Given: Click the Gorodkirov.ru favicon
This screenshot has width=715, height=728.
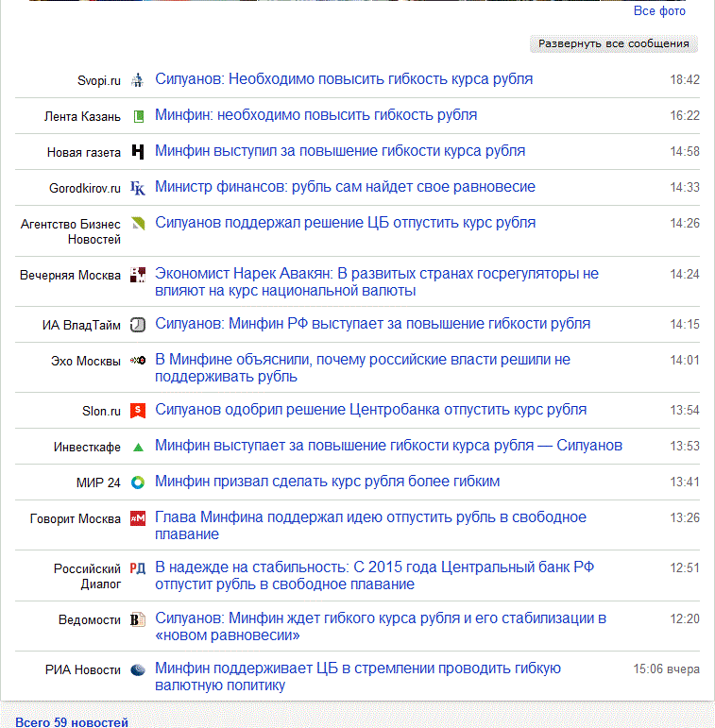Looking at the screenshot, I should pos(138,188).
